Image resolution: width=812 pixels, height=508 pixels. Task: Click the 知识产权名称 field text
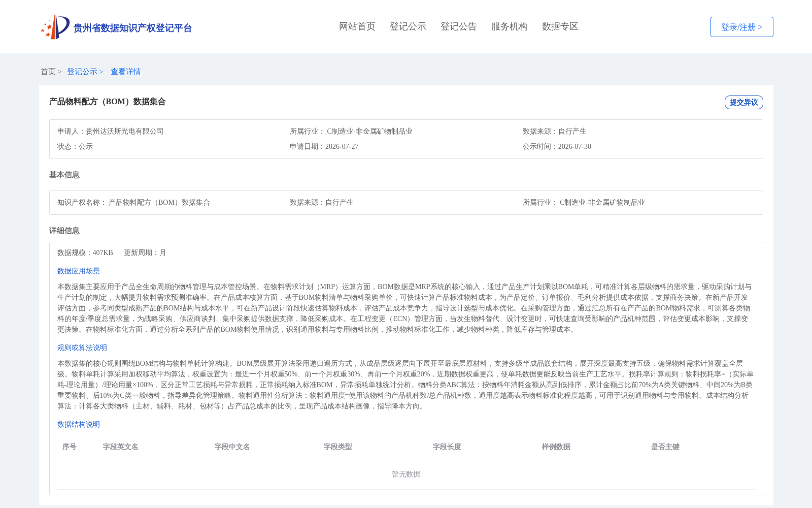(x=133, y=202)
